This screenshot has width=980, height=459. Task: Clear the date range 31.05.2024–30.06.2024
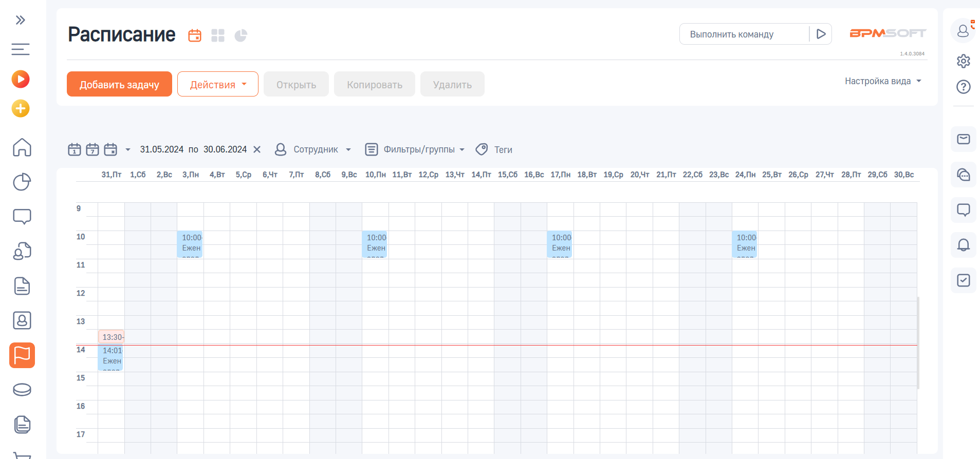[x=257, y=149]
